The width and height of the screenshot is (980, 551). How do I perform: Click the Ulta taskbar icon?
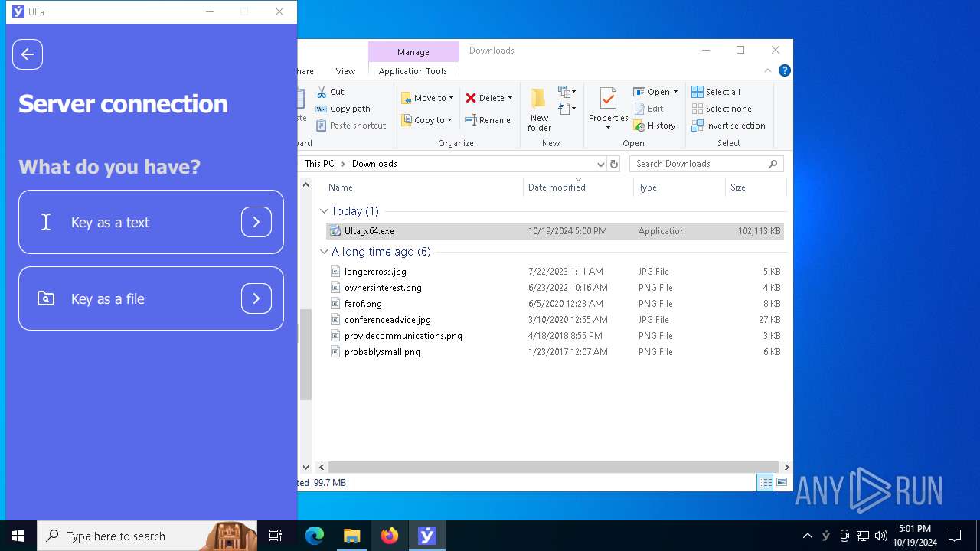coord(427,536)
